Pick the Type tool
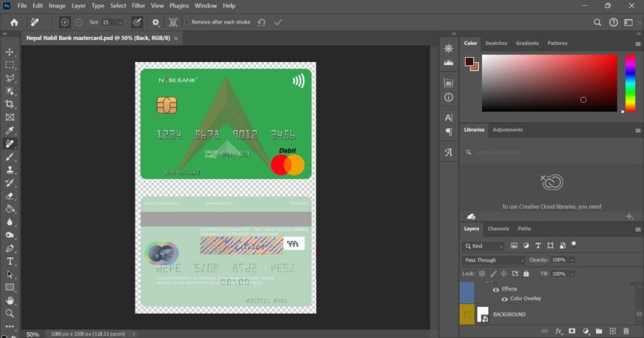Screen dimensions: 644x338 pos(10,261)
